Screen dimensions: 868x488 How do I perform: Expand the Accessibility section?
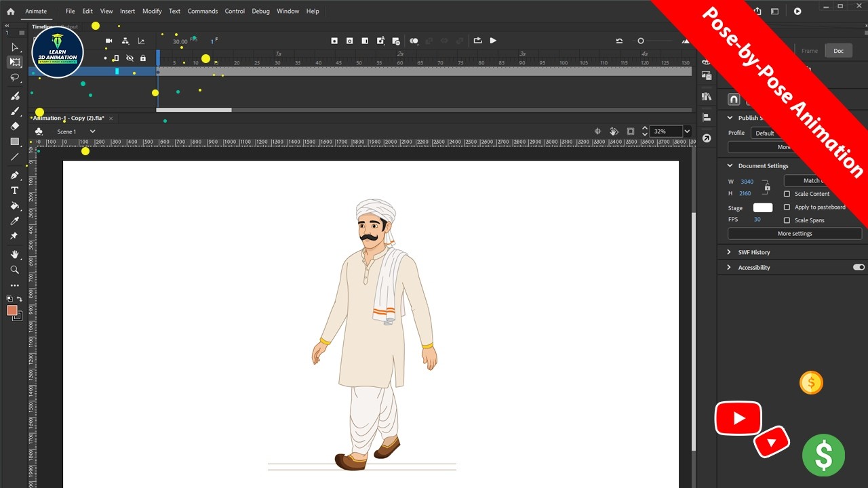[x=730, y=268]
